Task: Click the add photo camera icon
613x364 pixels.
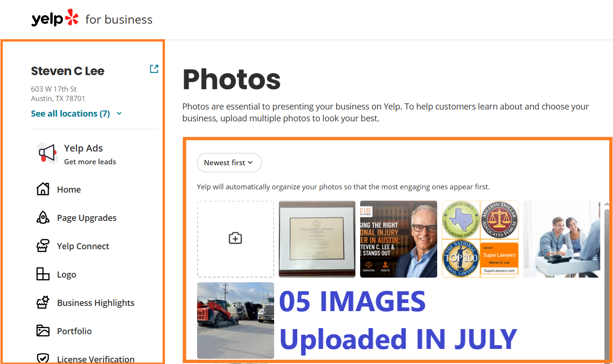Action: (x=235, y=238)
